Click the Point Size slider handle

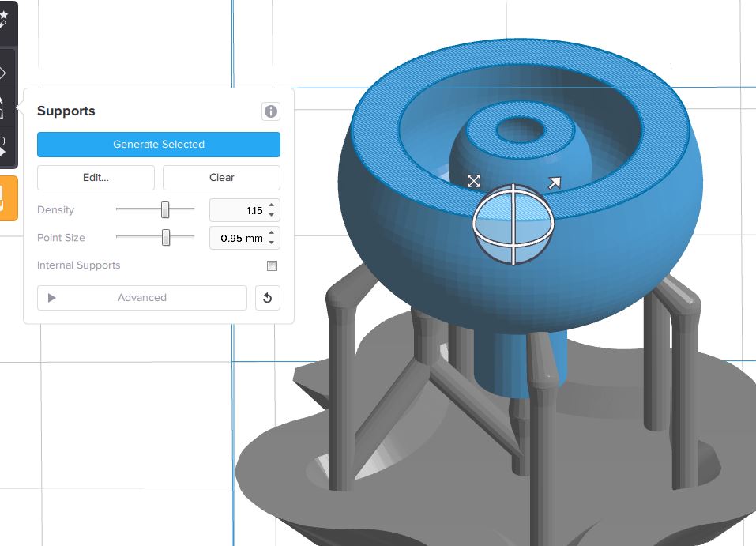(166, 237)
